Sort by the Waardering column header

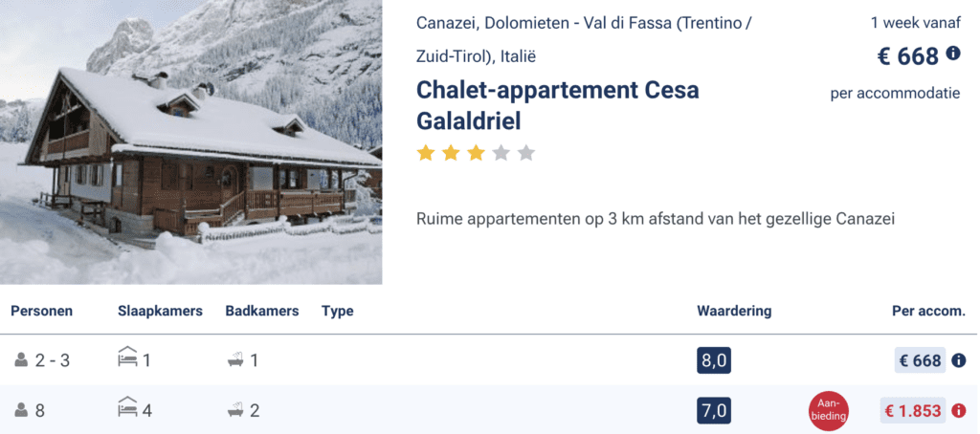coord(734,311)
